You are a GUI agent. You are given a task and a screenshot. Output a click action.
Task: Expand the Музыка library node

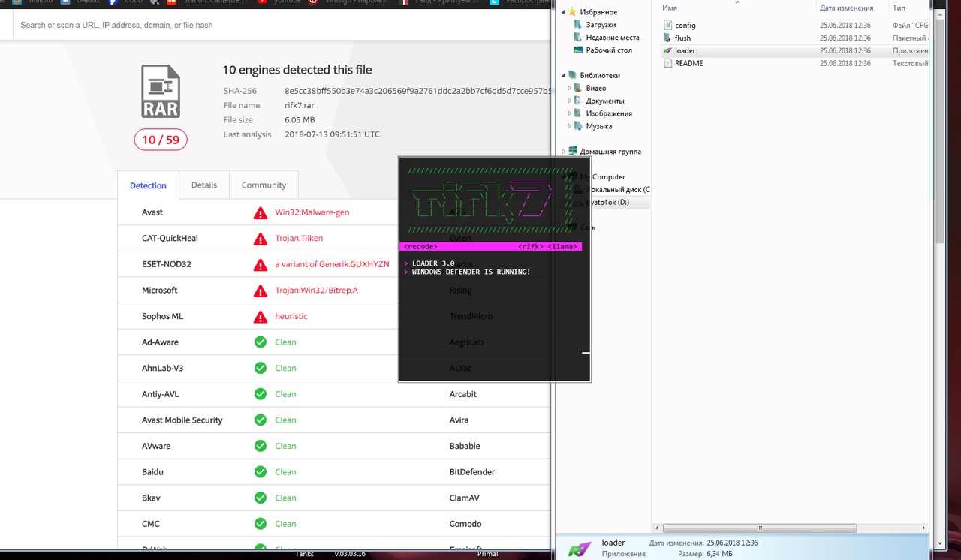pos(570,126)
